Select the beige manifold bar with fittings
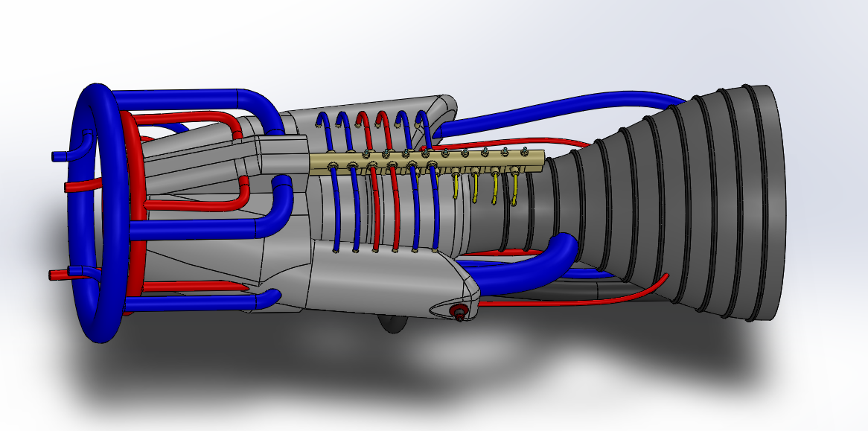This screenshot has width=868, height=431. (427, 161)
